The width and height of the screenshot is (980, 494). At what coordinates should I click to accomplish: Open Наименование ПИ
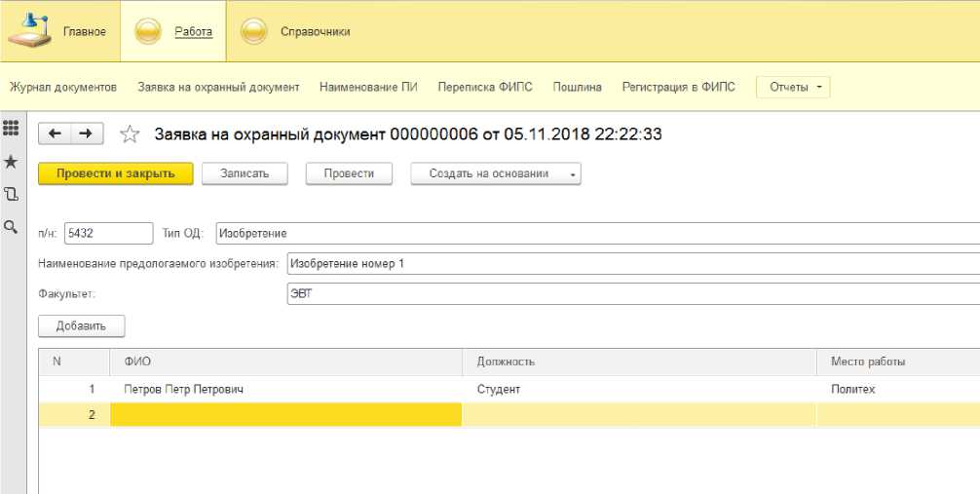[x=368, y=87]
